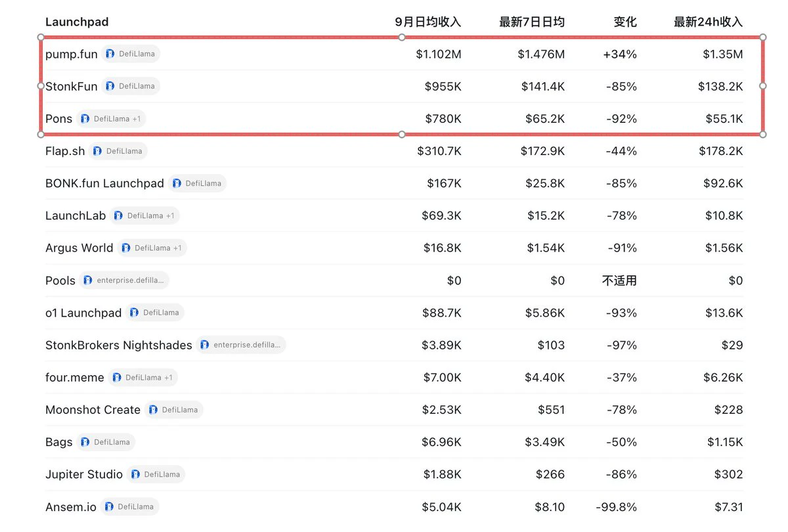Select the pump.fun launchpad name
788x532 pixels.
tap(72, 54)
